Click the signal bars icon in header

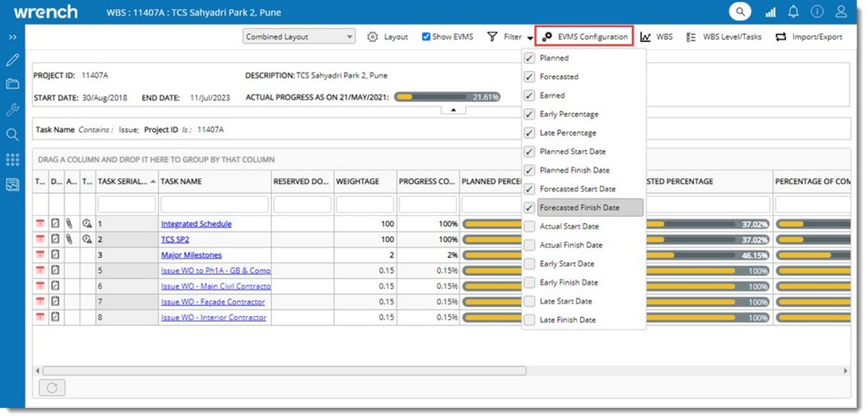770,12
